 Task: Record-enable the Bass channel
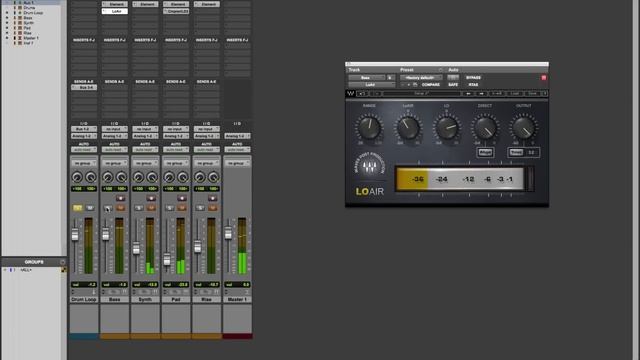[120, 198]
